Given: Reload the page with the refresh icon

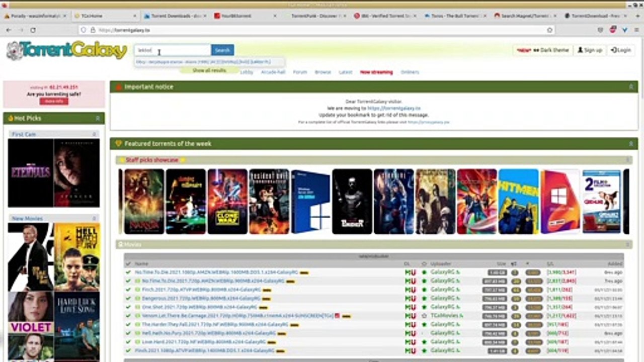Looking at the screenshot, I should pyautogui.click(x=33, y=30).
